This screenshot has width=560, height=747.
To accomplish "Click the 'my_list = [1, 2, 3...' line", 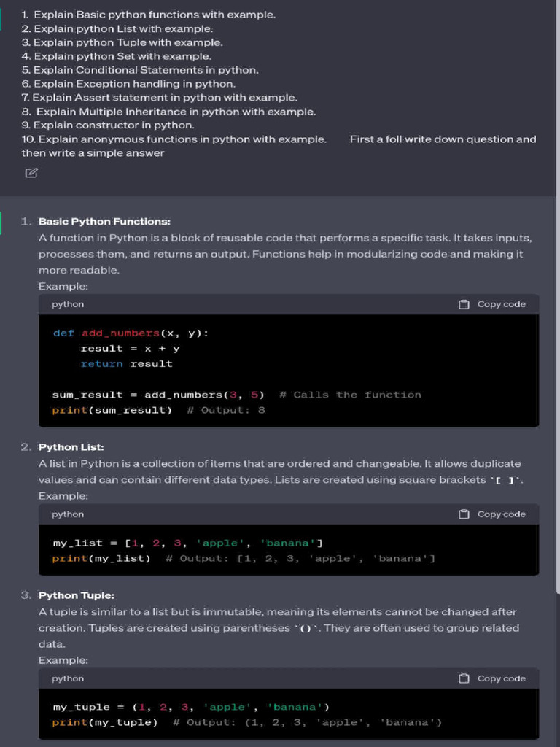I will [187, 543].
